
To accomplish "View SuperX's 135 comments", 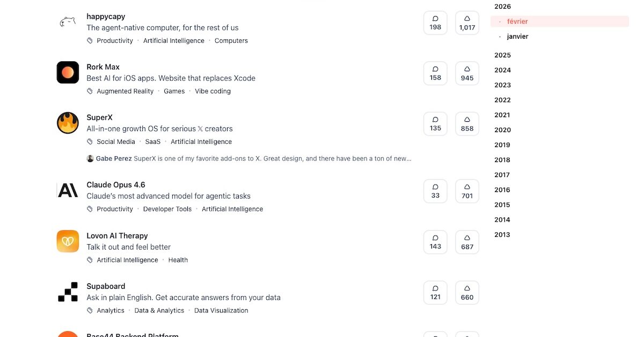I will point(435,123).
